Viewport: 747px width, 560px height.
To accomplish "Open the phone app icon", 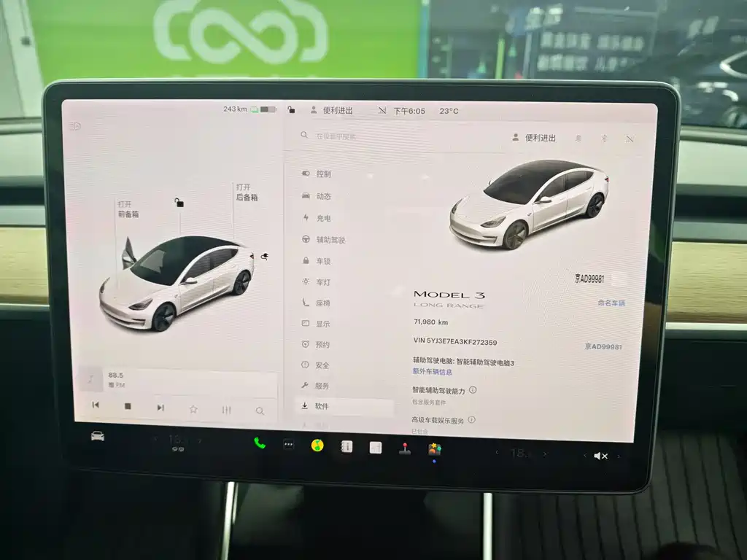I will pos(260,443).
